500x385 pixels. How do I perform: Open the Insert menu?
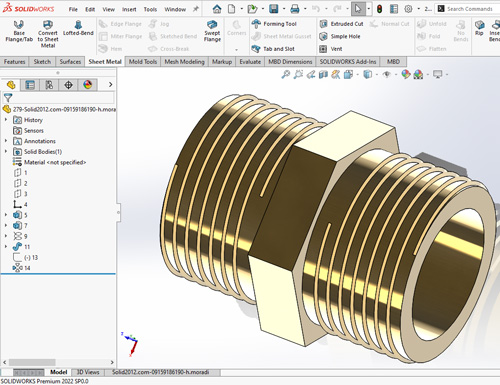pos(129,9)
